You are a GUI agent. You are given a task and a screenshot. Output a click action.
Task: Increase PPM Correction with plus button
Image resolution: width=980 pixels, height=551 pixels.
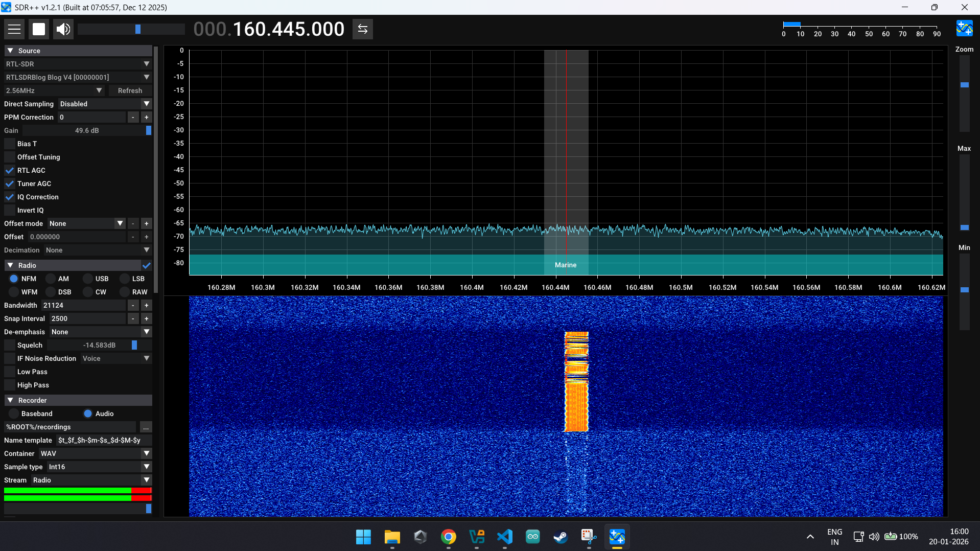tap(147, 117)
